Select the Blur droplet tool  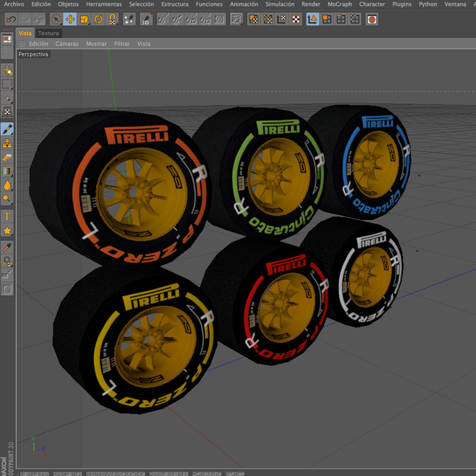(7, 185)
